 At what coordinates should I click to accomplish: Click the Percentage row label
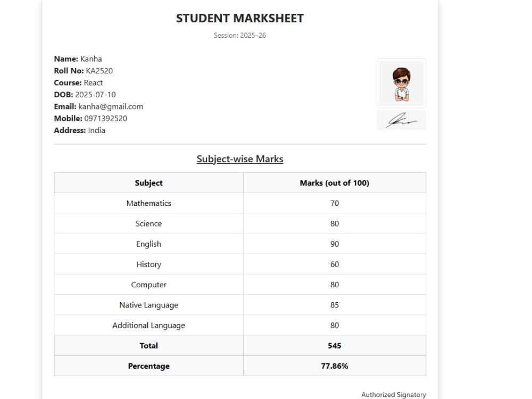pyautogui.click(x=148, y=366)
